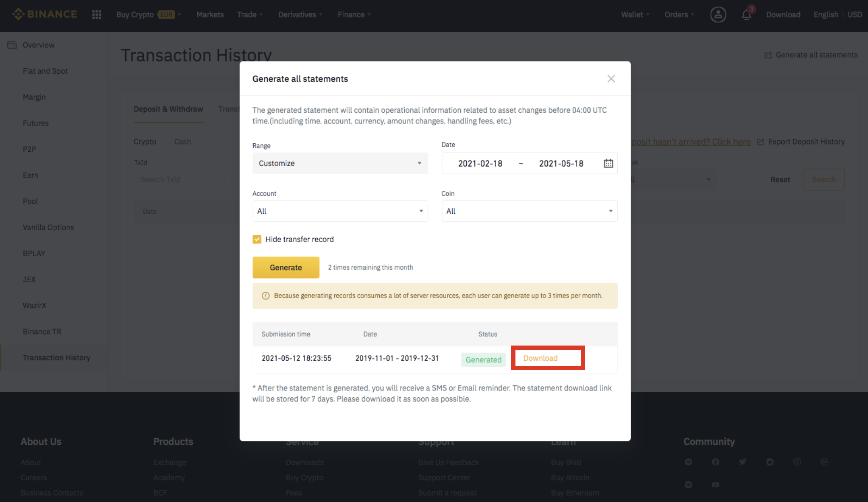Expand the Derivatives menu
Screen dimensions: 868x502
point(300,14)
